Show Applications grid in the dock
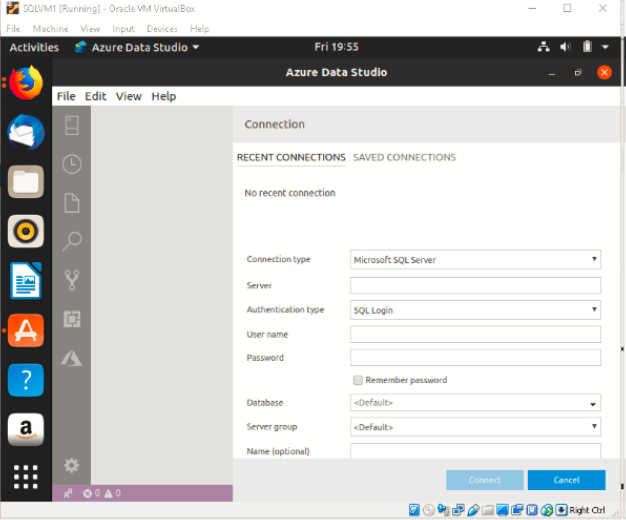Viewport: 626px width, 520px height. pyautogui.click(x=26, y=476)
